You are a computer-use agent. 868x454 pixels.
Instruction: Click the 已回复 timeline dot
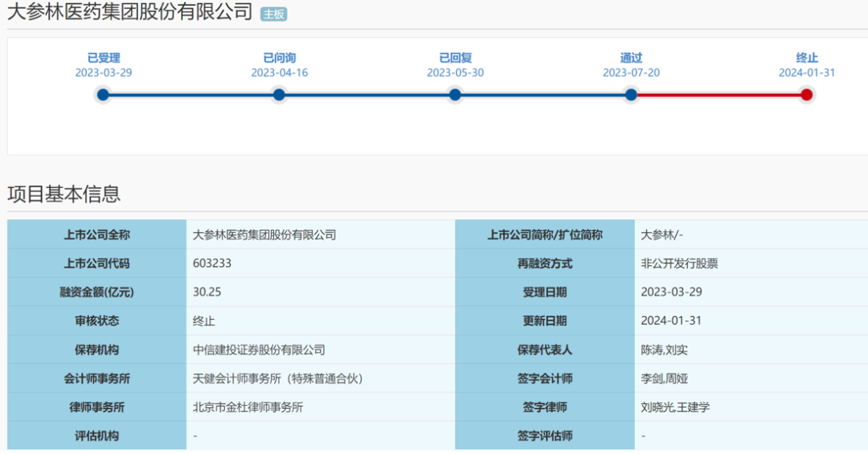click(x=455, y=95)
